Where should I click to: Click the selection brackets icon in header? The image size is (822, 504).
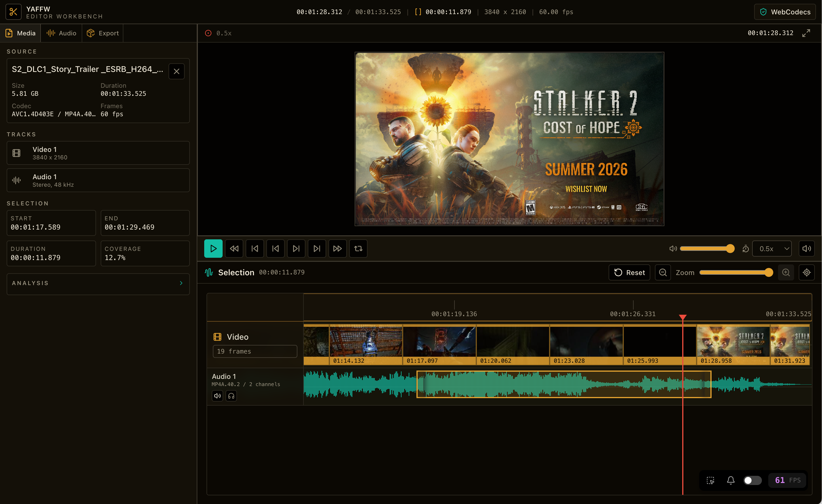tap(418, 12)
